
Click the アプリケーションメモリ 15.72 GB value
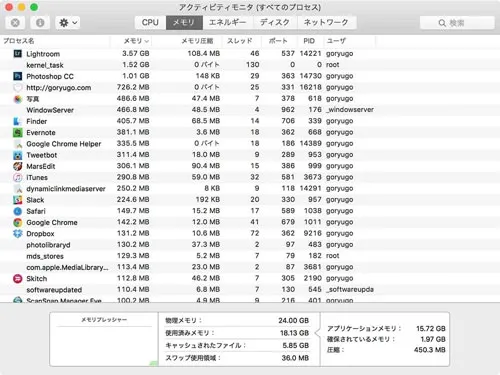coord(431,328)
